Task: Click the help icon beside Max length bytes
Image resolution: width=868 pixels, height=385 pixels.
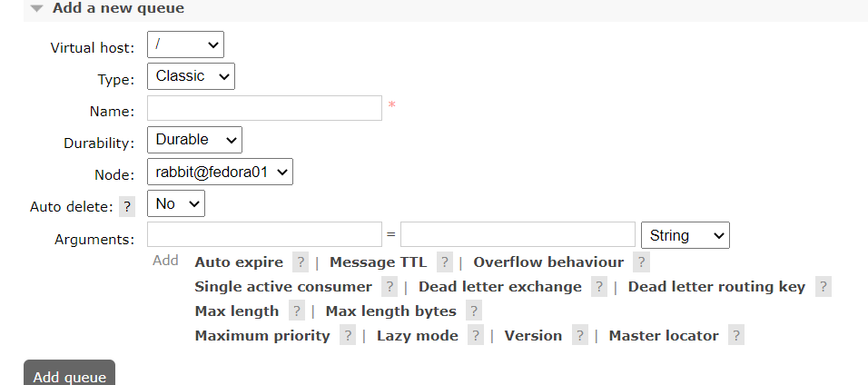Action: tap(473, 311)
